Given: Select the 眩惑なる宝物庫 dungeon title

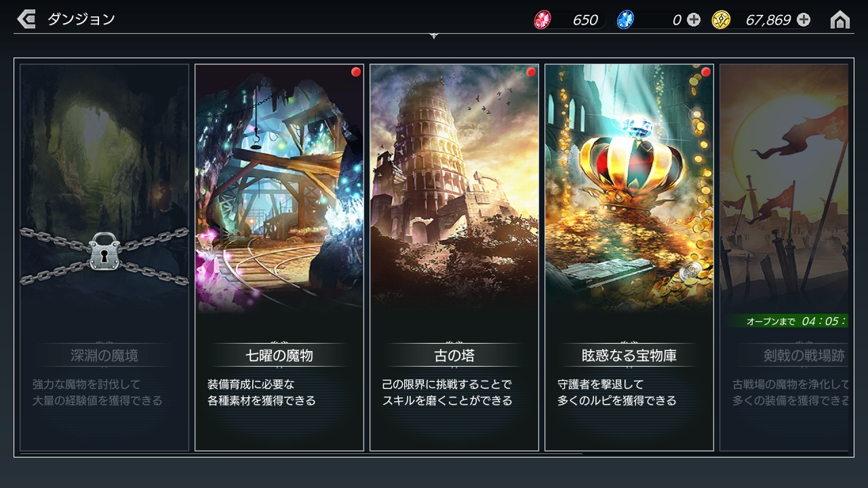Looking at the screenshot, I should pos(629,355).
